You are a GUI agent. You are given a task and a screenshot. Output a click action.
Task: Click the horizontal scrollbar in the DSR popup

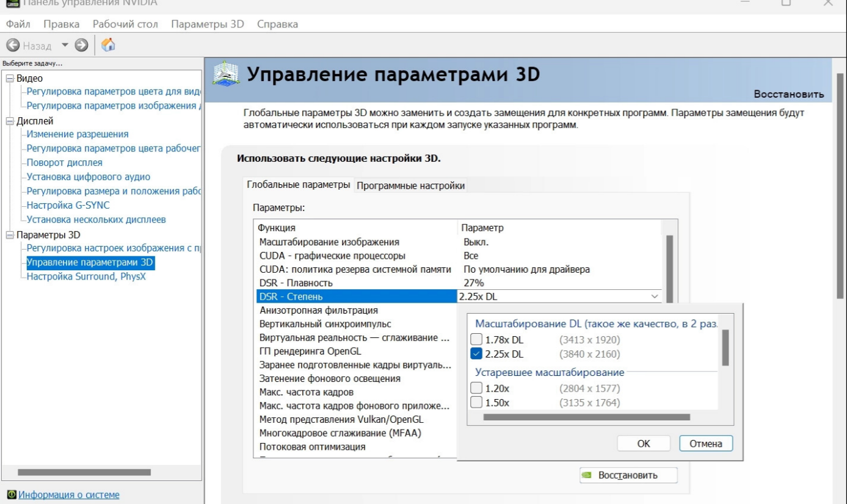[x=586, y=417]
